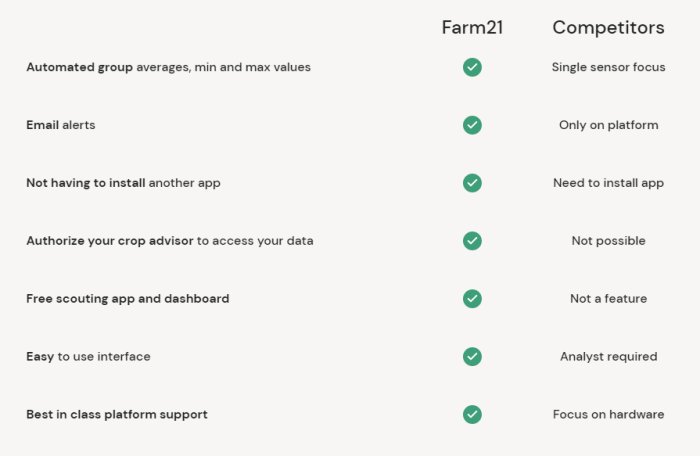
Task: Select the 'Email alerts' feature label
Action: pos(61,125)
